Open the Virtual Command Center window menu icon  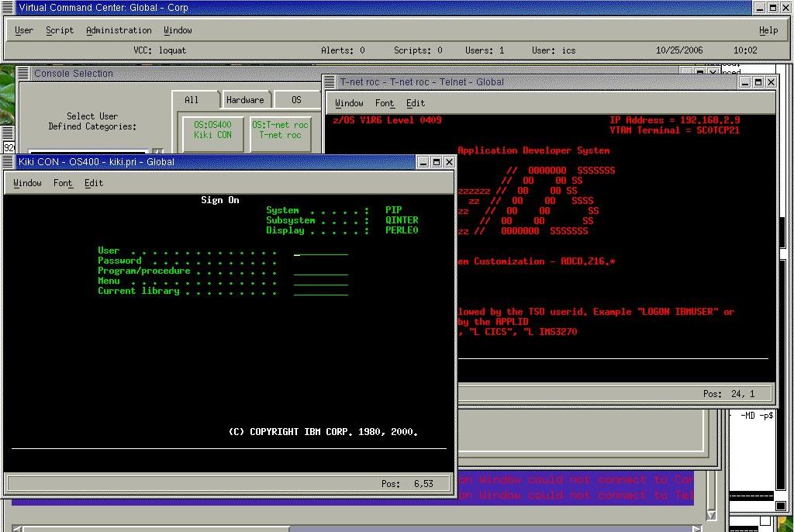point(8,8)
